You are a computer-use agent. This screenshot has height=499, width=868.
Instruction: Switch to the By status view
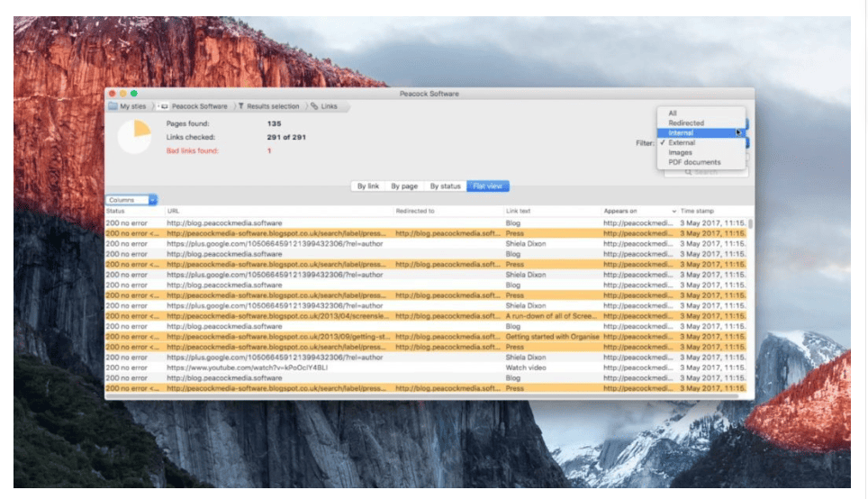pyautogui.click(x=445, y=186)
